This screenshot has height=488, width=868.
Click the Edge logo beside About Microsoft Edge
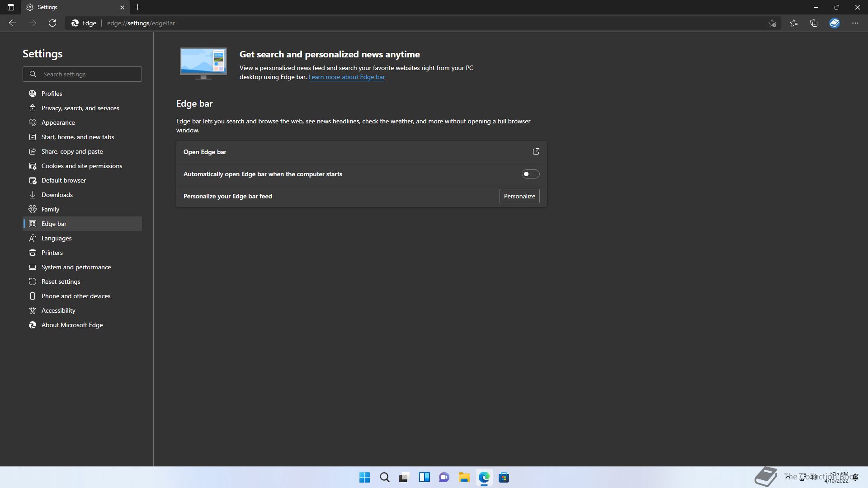pos(33,325)
